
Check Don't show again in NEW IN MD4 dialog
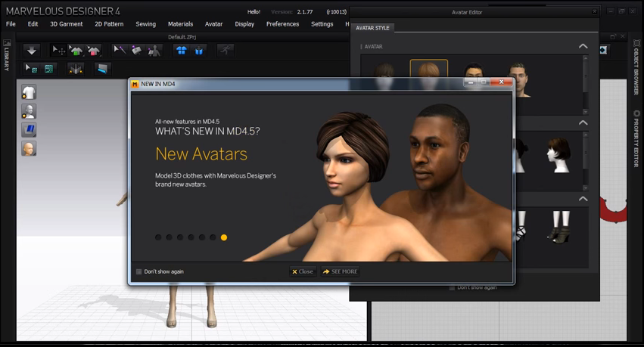tap(138, 271)
